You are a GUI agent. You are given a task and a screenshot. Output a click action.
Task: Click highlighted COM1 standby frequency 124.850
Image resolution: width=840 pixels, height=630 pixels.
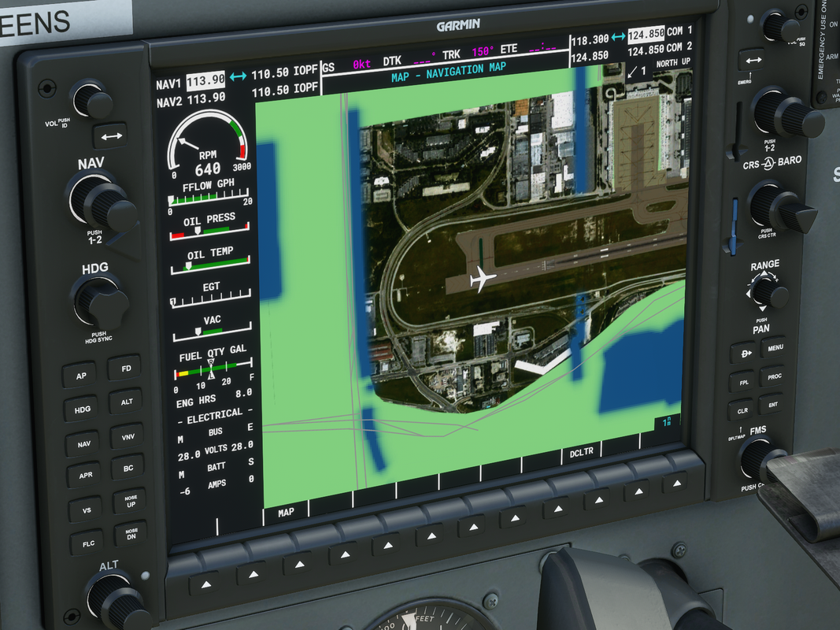tap(646, 35)
